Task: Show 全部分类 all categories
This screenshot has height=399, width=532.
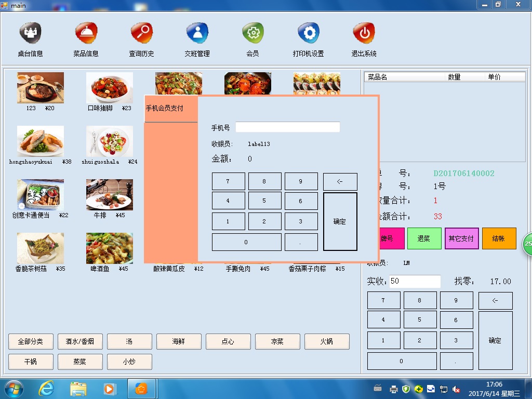Action: pyautogui.click(x=31, y=341)
